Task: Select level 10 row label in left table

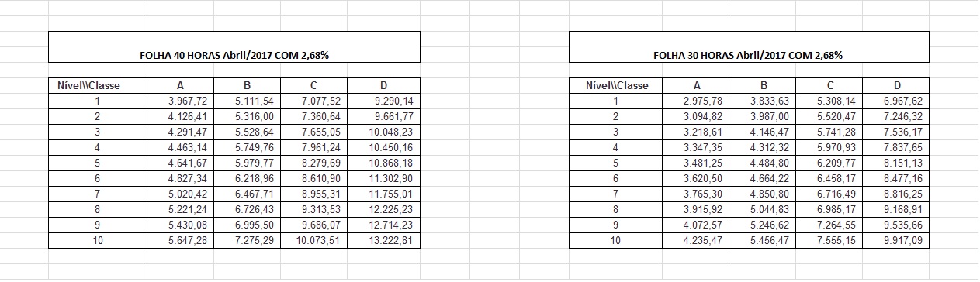Action: pyautogui.click(x=98, y=241)
